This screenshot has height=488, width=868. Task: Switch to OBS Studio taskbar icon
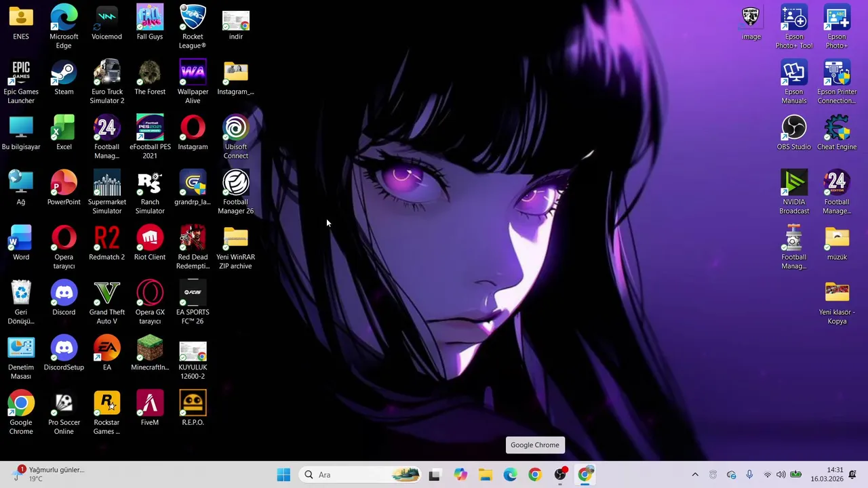click(560, 474)
